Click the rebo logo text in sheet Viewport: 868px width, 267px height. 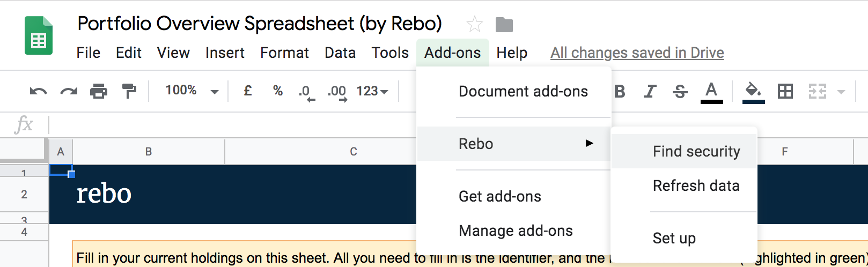(104, 194)
